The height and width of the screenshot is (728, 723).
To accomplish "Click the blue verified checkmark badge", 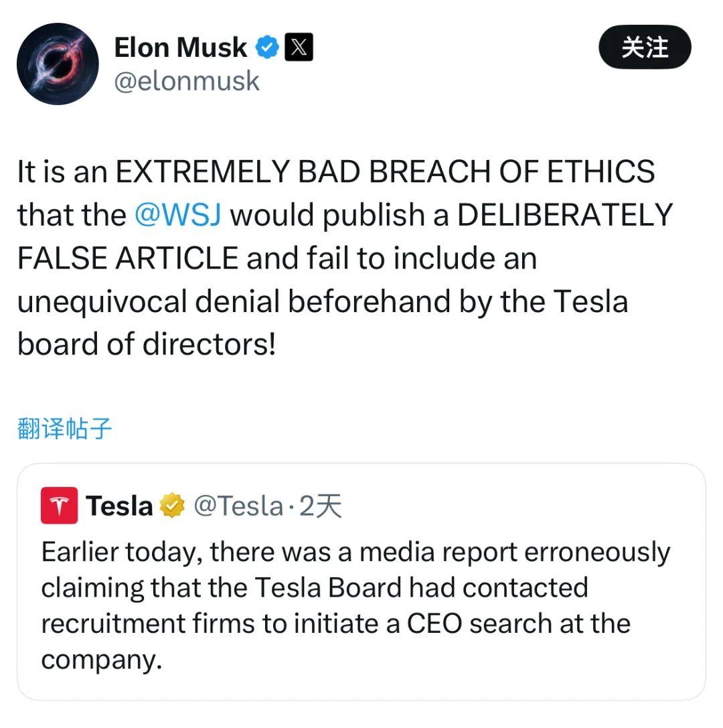I will point(268,48).
